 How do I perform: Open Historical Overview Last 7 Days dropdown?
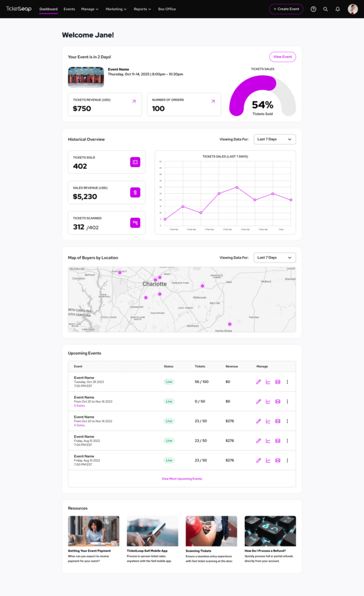coord(275,139)
